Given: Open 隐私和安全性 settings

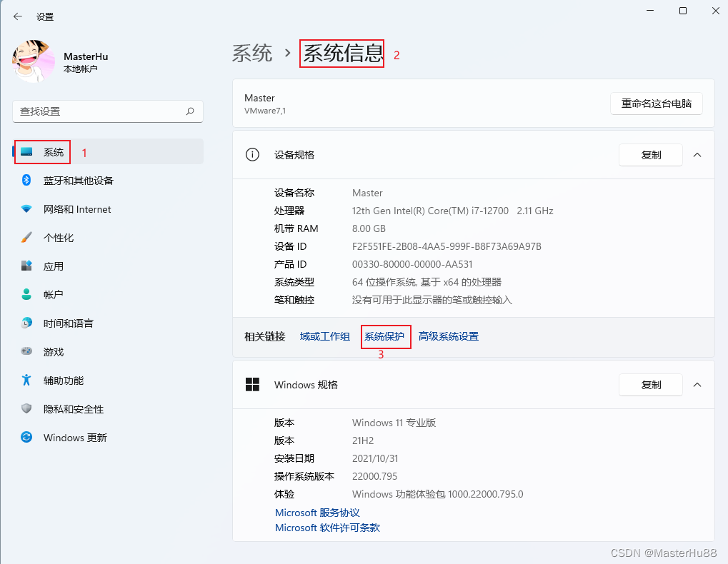Looking at the screenshot, I should coord(108,408).
